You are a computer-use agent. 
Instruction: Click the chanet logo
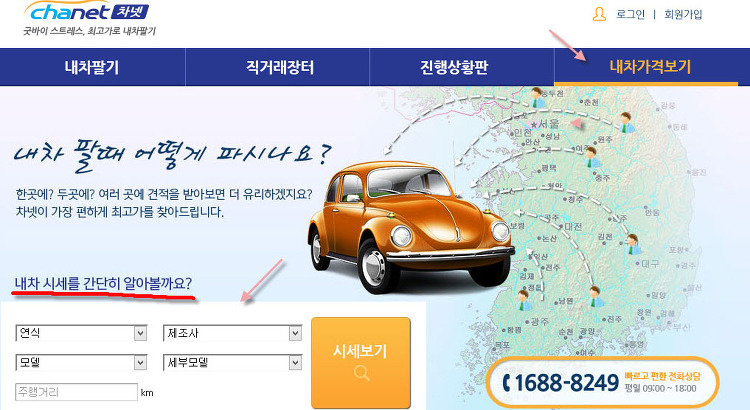click(92, 14)
